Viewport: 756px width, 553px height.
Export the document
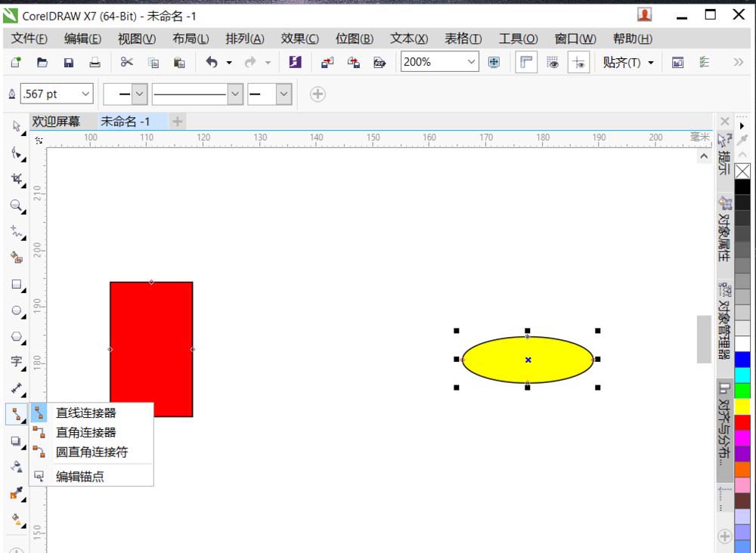(353, 62)
